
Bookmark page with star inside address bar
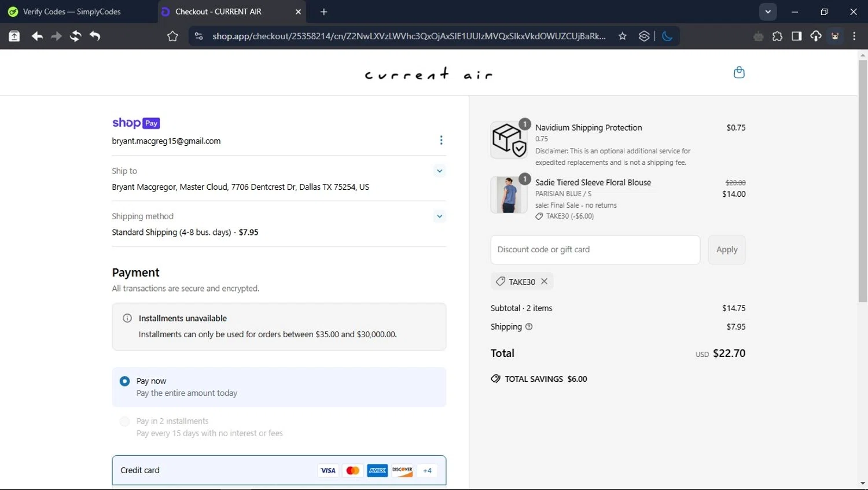pyautogui.click(x=623, y=36)
